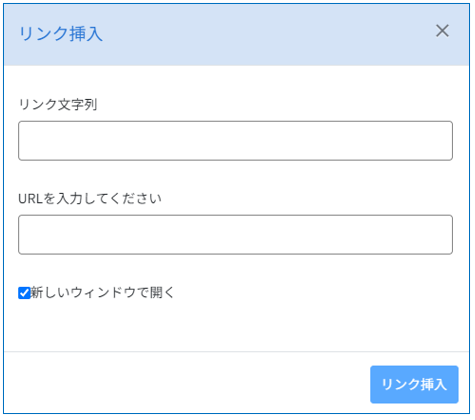Click the URLを入力してください label
Screen dimensions: 475x420
tap(90, 199)
